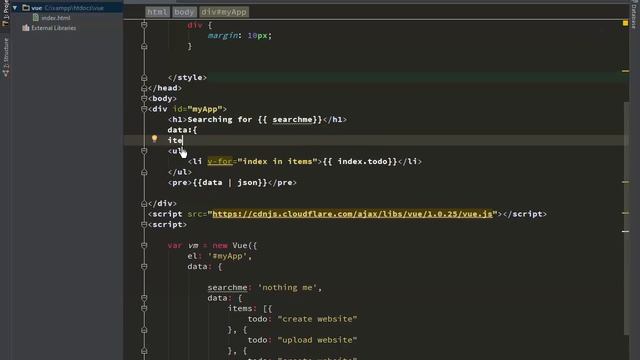Click 'create website' todo string
This screenshot has width=640, height=360.
coord(318,319)
